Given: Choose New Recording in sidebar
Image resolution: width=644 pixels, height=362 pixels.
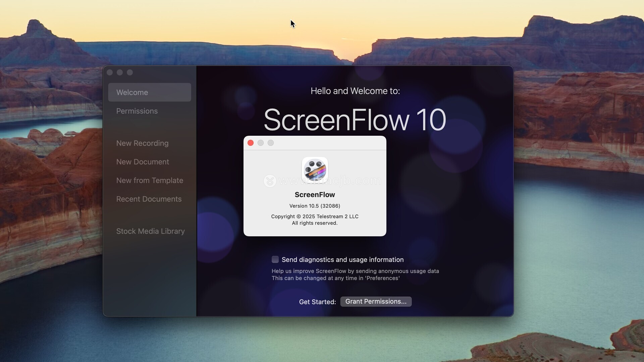Looking at the screenshot, I should (x=142, y=143).
